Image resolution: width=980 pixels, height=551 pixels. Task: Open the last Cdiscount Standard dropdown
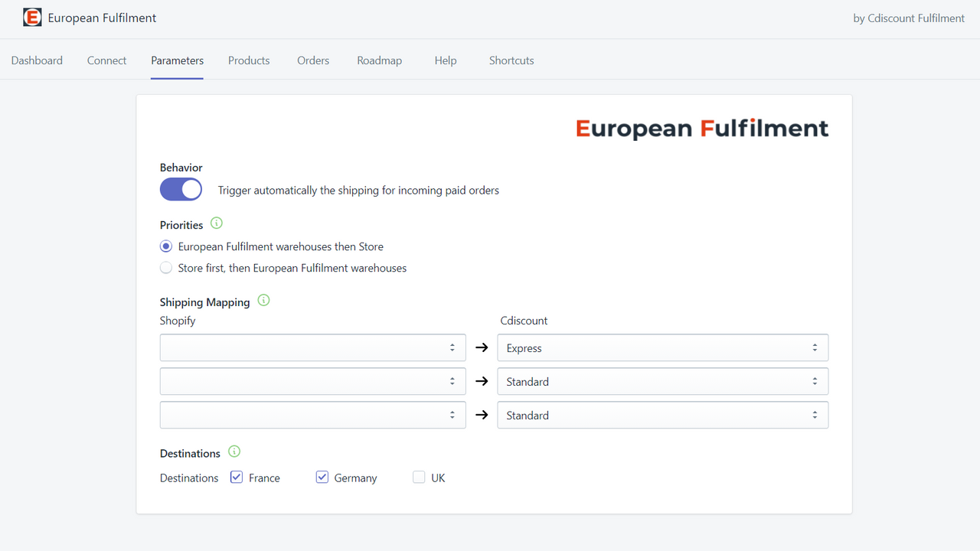tap(663, 415)
